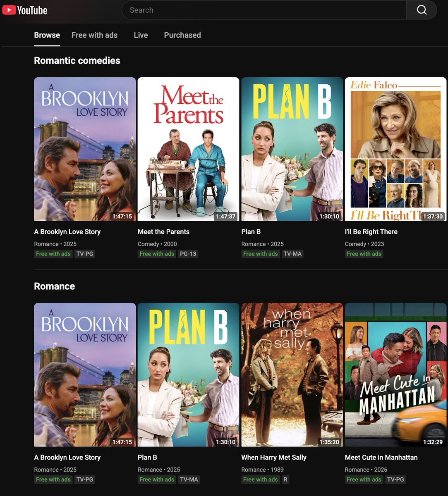Open A Brooklyn Love Story poster in Romance row
This screenshot has height=496, width=448.
coord(85,375)
